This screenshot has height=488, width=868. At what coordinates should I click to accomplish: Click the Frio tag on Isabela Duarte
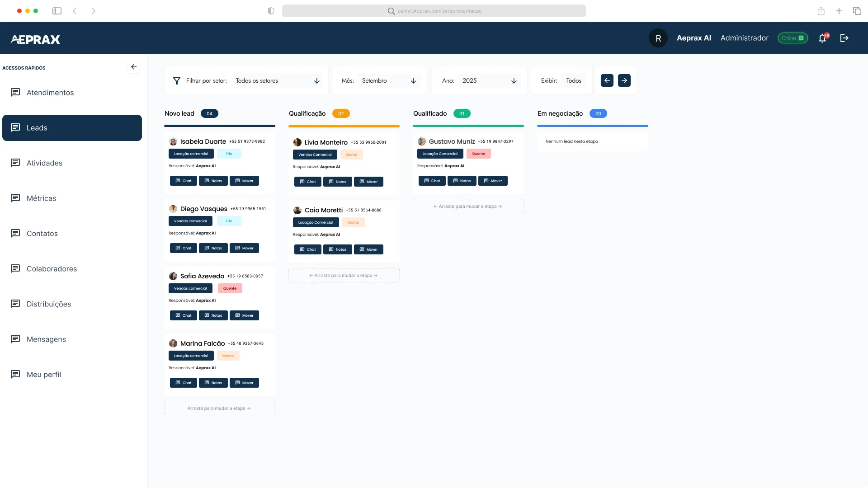tap(229, 154)
